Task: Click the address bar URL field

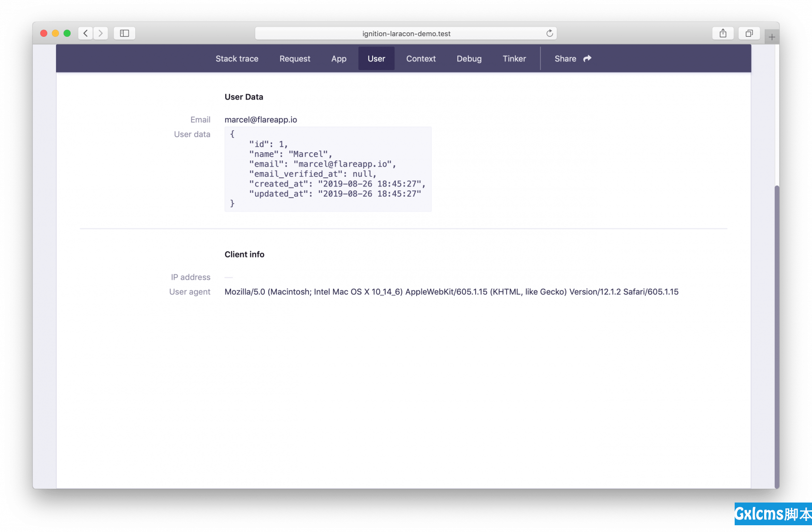Action: (x=406, y=33)
